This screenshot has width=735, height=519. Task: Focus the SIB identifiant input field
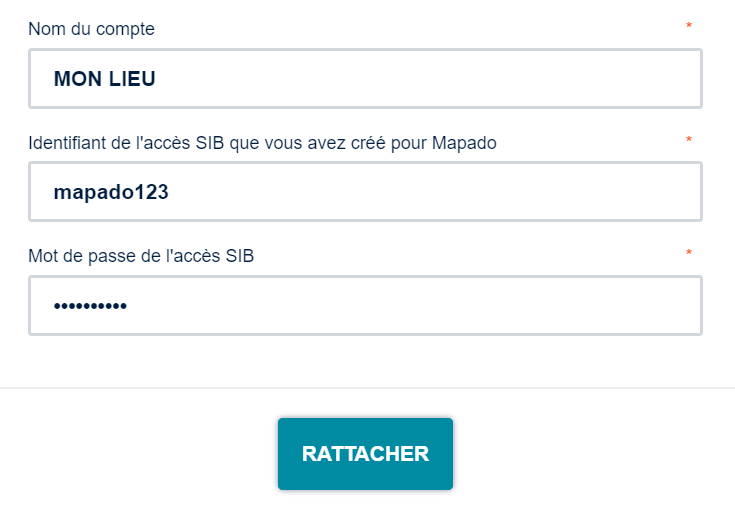(400, 191)
